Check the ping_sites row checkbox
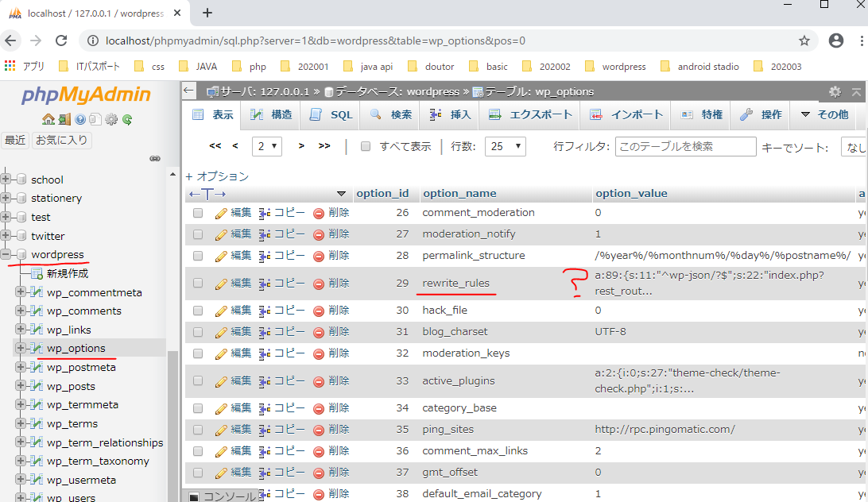 point(198,430)
